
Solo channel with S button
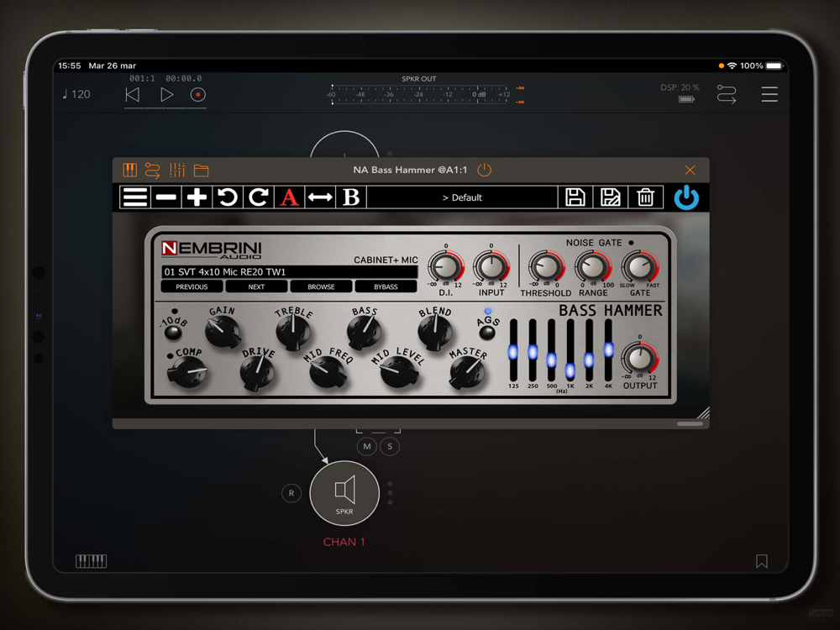[x=390, y=446]
